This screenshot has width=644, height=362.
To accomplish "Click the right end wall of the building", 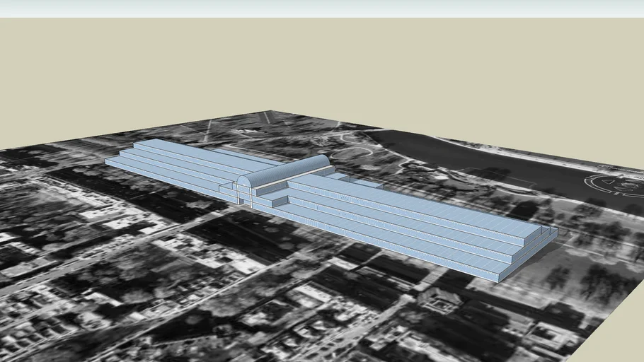I will pos(529,253).
